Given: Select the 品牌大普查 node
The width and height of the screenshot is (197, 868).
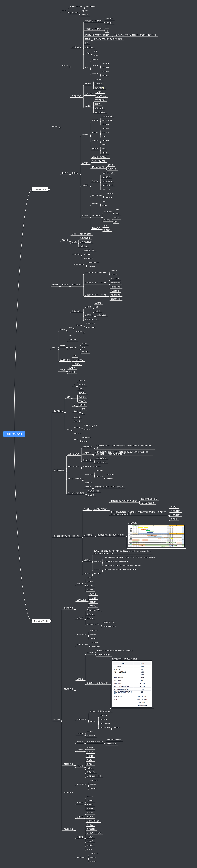Looking at the screenshot, I should click(99, 108).
